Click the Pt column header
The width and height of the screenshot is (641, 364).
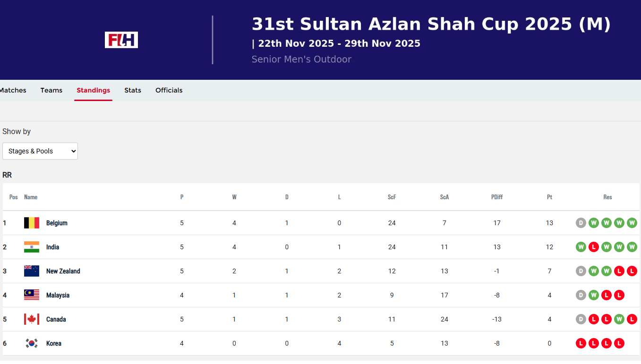[549, 197]
